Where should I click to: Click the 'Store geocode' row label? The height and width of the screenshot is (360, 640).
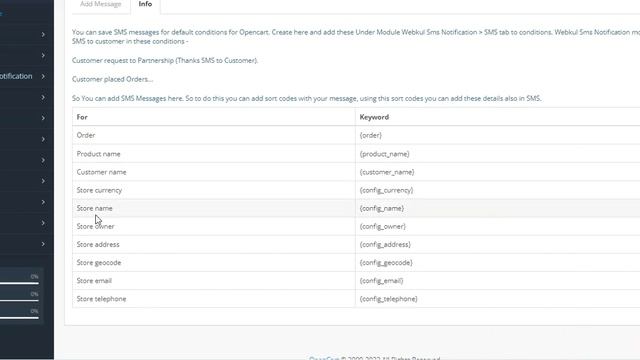[99, 262]
